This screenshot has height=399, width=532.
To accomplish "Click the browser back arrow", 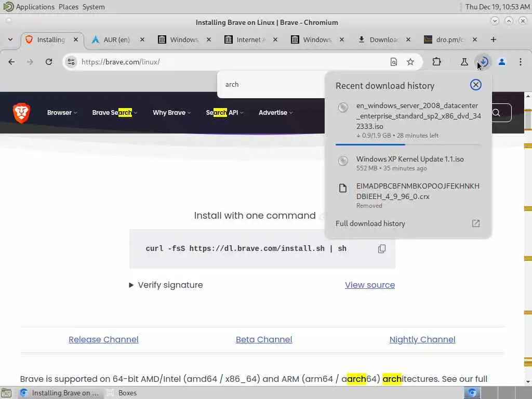I will tap(11, 62).
